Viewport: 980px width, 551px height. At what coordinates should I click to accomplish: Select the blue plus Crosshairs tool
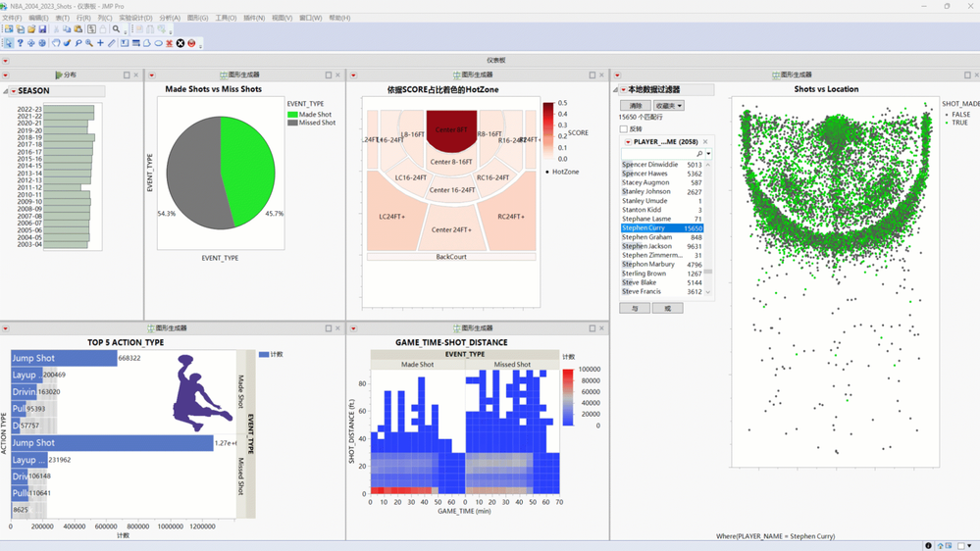point(100,43)
